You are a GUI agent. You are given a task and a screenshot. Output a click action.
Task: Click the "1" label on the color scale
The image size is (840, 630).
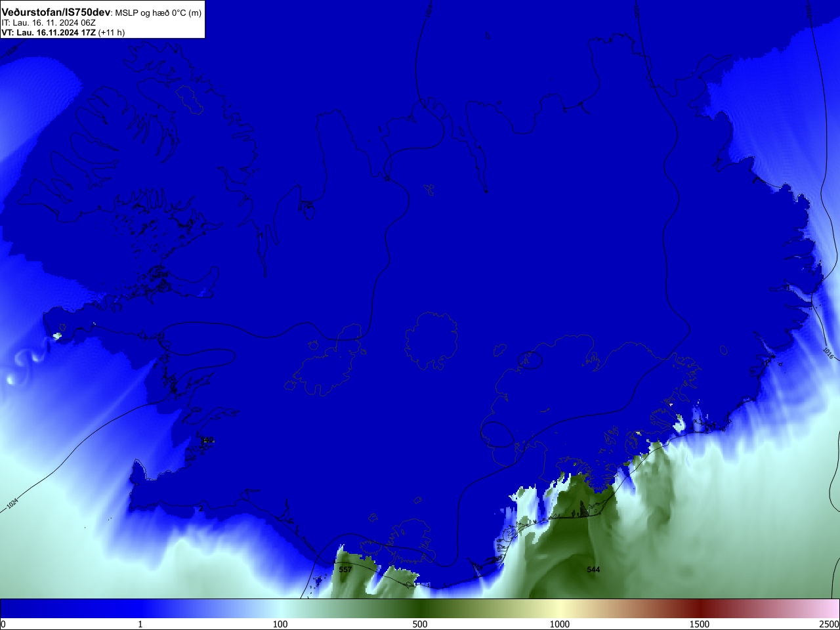140,624
